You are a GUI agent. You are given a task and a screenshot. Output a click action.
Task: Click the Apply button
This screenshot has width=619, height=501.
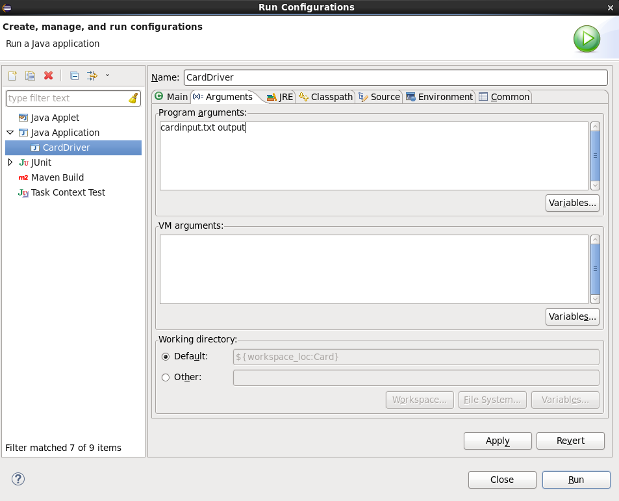[498, 441]
